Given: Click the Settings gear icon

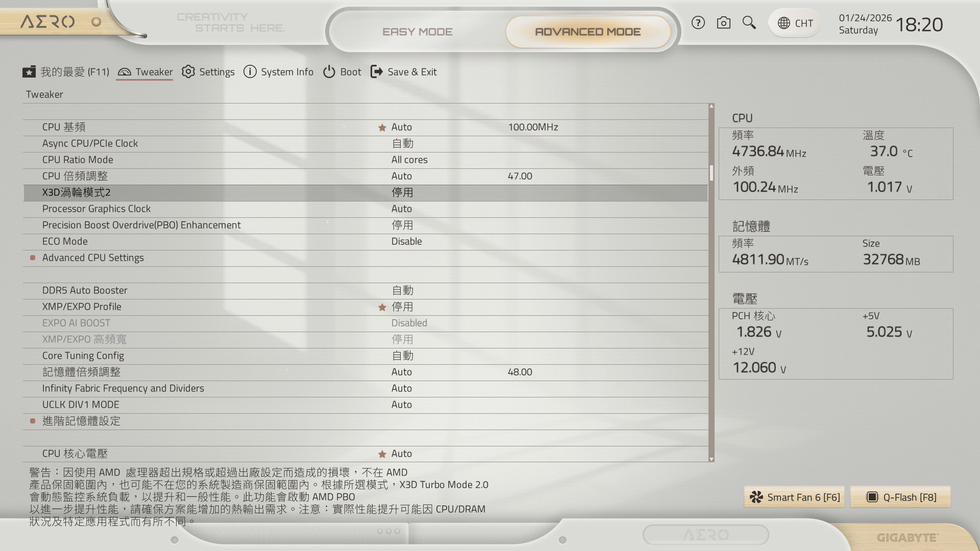Looking at the screenshot, I should tap(188, 72).
